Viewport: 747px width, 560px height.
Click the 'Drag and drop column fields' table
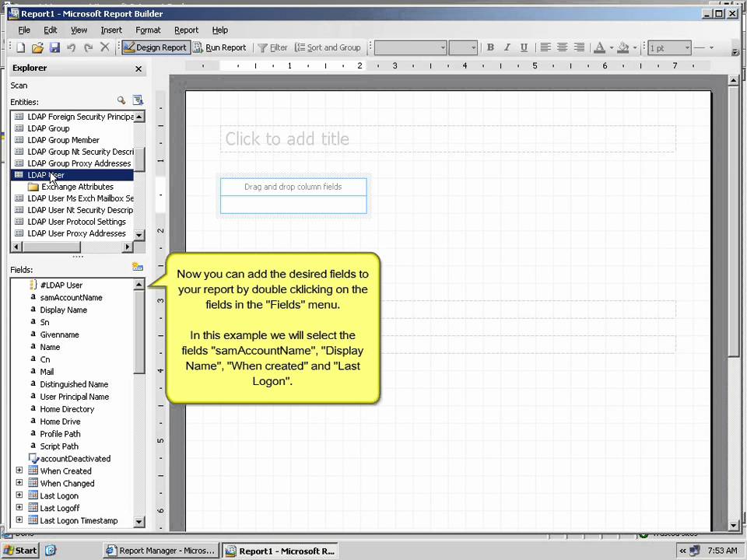pyautogui.click(x=293, y=196)
